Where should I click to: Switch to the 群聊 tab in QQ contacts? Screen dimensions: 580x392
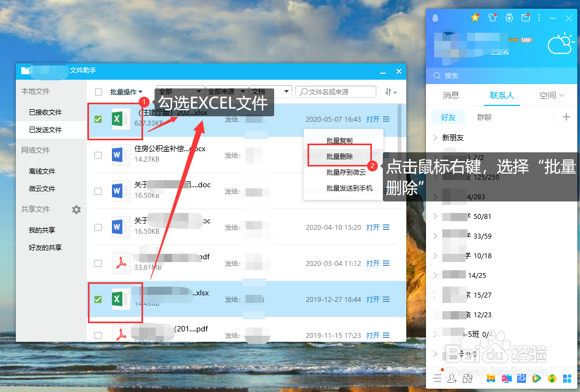[x=484, y=117]
